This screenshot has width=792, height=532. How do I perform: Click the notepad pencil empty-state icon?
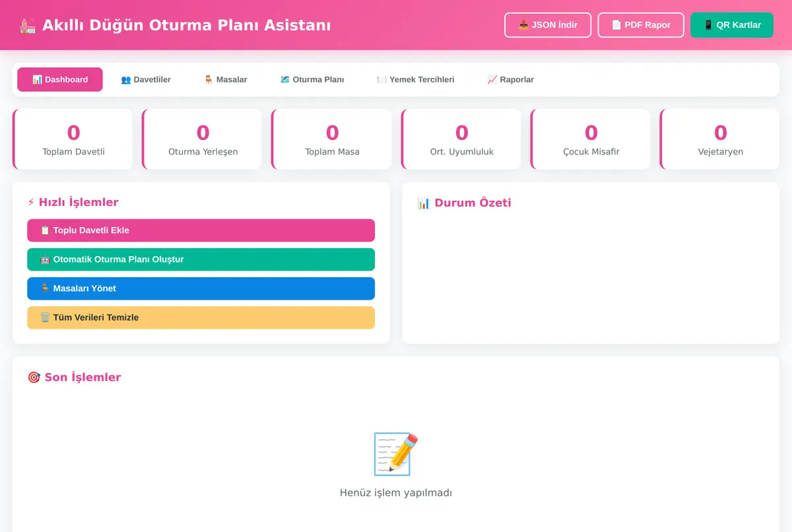click(x=396, y=454)
